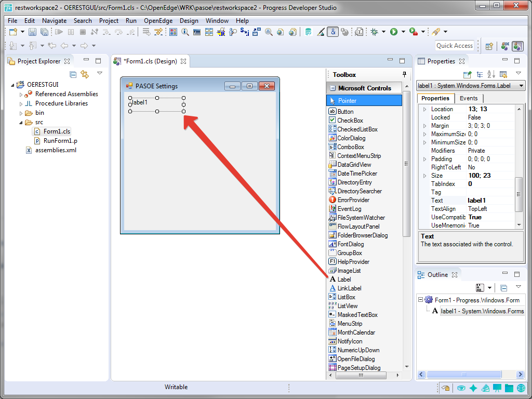Collapse the Microsoft Controls toolbox group

[333, 88]
